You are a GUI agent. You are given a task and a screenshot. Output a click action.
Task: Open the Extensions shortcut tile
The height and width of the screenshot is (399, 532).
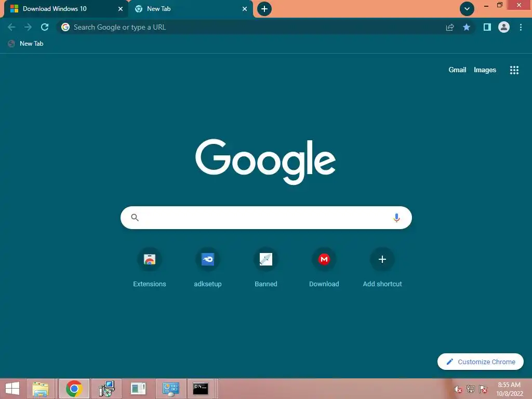pyautogui.click(x=150, y=268)
